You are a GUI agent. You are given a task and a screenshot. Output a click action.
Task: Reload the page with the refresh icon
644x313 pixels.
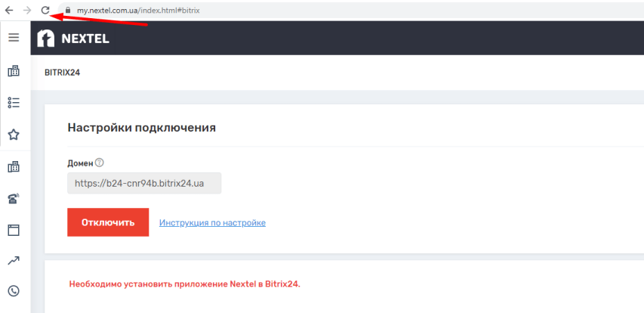click(45, 11)
